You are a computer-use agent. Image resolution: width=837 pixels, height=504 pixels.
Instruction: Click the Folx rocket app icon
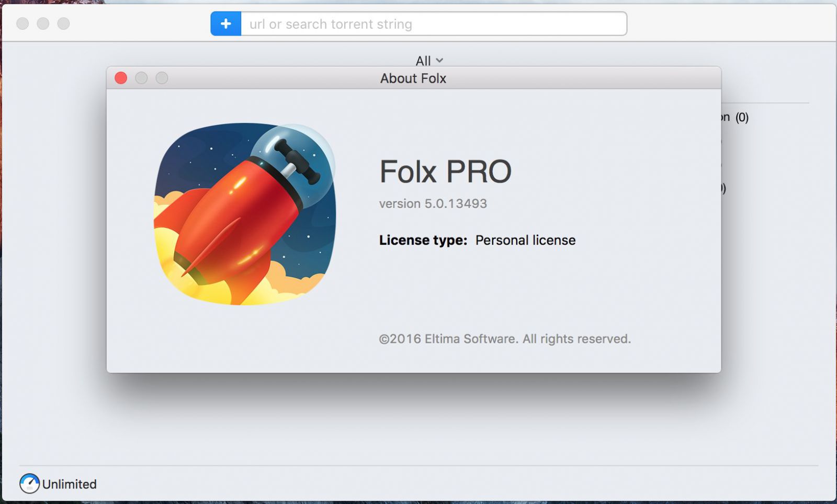click(x=244, y=214)
